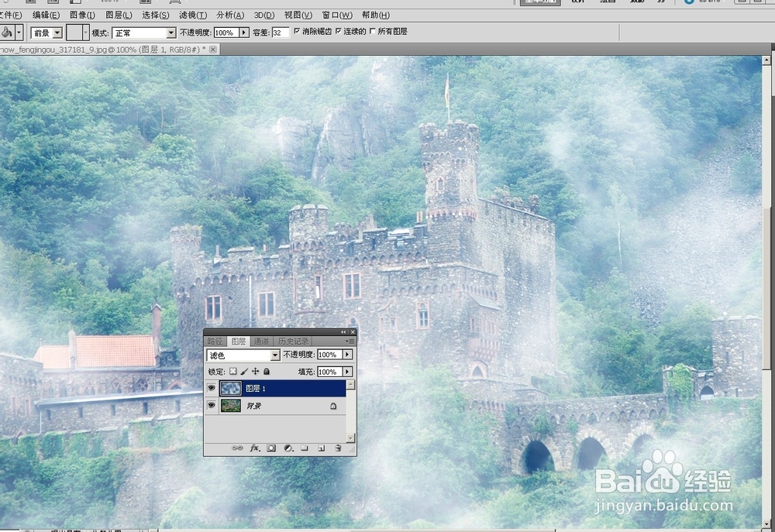
Task: Open the 选择(S) menu
Action: tap(155, 15)
